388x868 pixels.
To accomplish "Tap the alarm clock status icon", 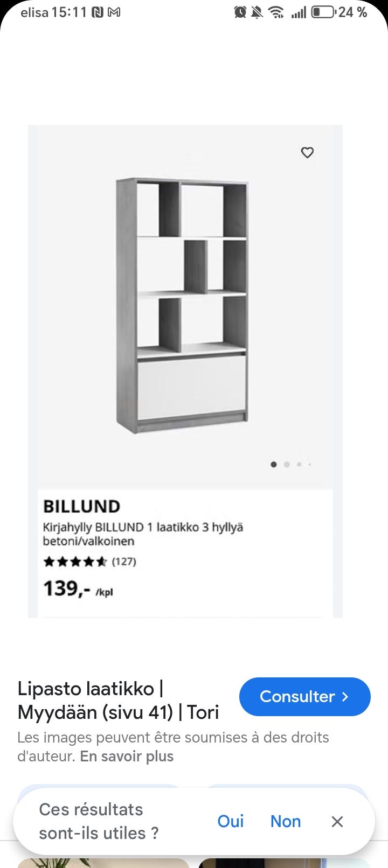I will pyautogui.click(x=240, y=12).
